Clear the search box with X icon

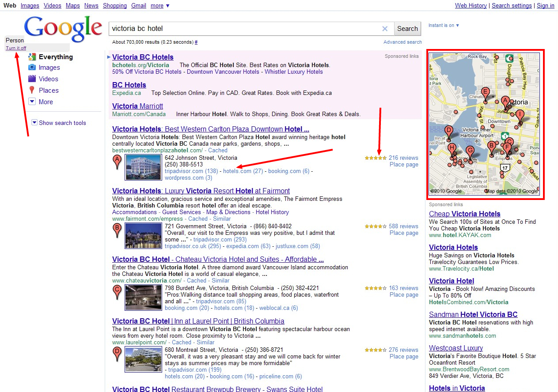[x=385, y=29]
